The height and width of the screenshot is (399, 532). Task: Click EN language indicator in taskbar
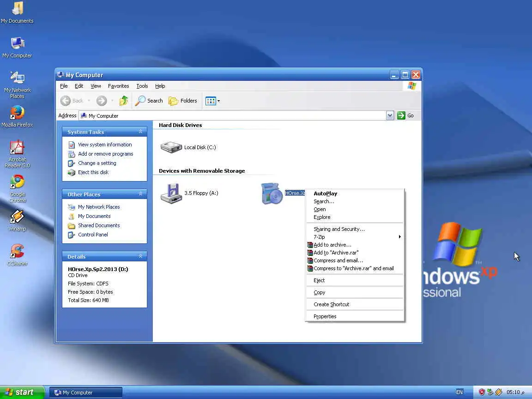(x=459, y=392)
